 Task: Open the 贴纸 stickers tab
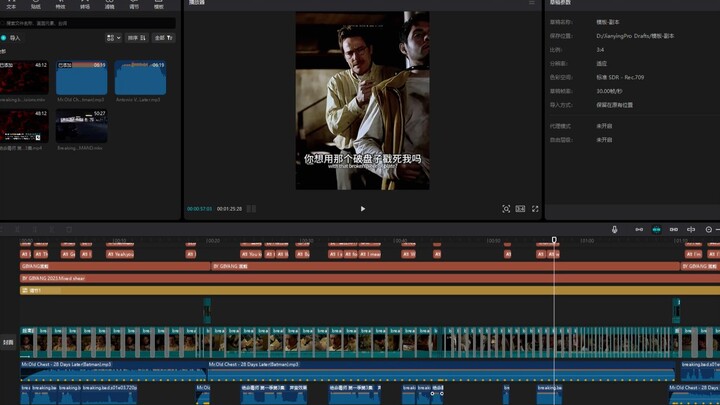pos(36,5)
